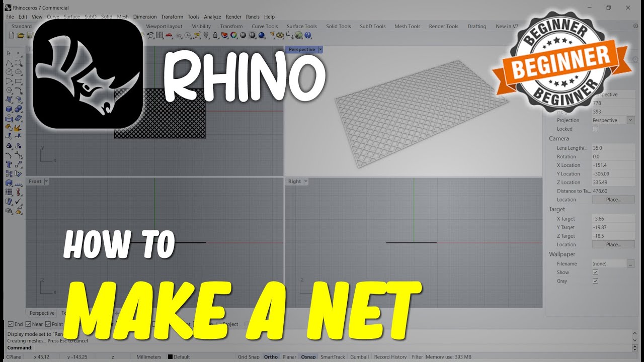Toggle the Project osnap checkbox
Viewport: 644px width, 362px height.
click(x=219, y=324)
